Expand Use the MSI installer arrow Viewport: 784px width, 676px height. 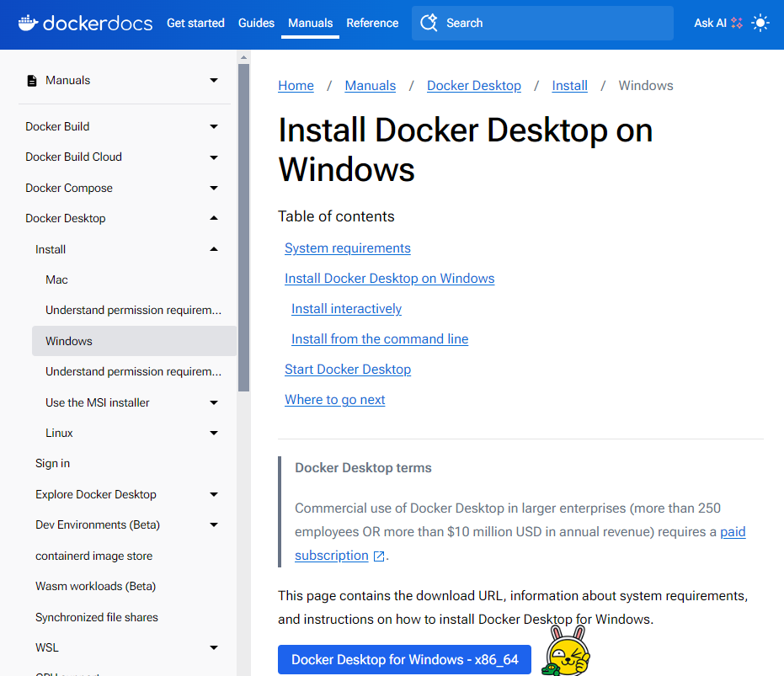214,402
